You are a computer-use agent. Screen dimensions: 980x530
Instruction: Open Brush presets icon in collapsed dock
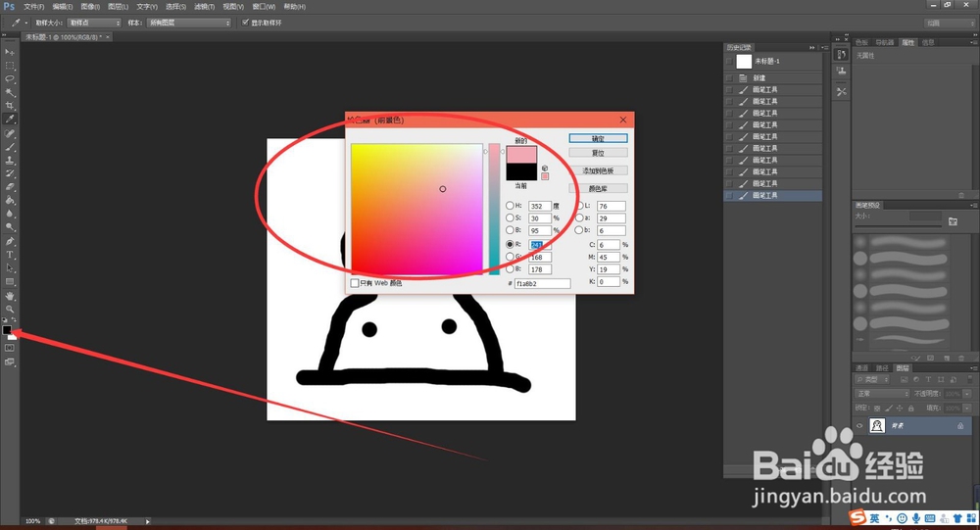point(841,72)
